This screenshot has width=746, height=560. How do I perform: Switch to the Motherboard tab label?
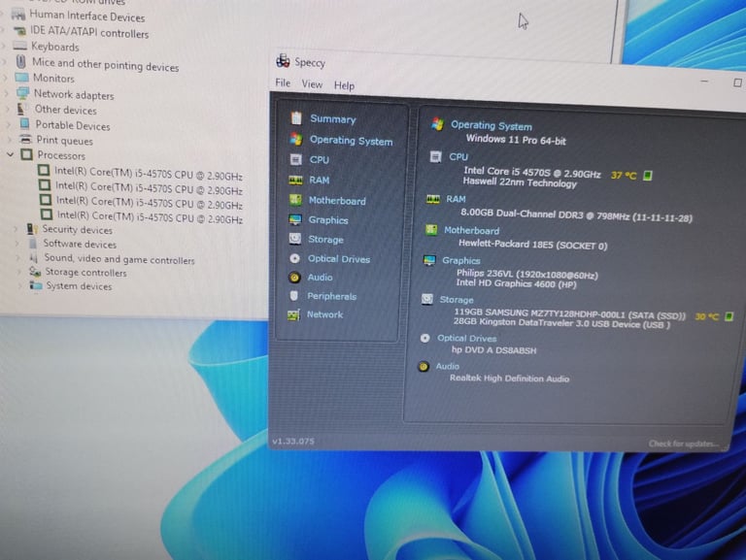click(337, 201)
